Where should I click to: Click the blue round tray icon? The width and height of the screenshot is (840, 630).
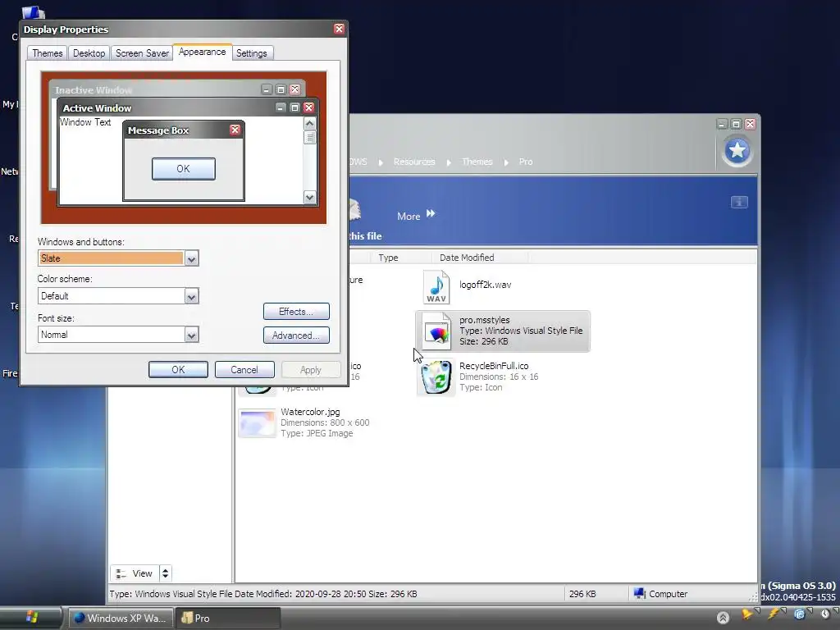pyautogui.click(x=799, y=614)
